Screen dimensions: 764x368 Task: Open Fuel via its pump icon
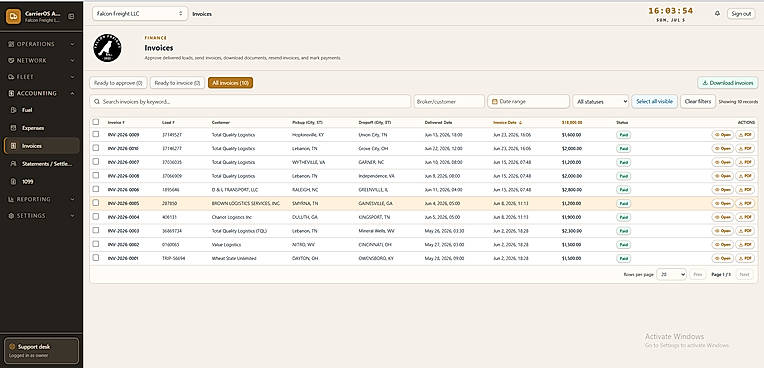point(14,110)
